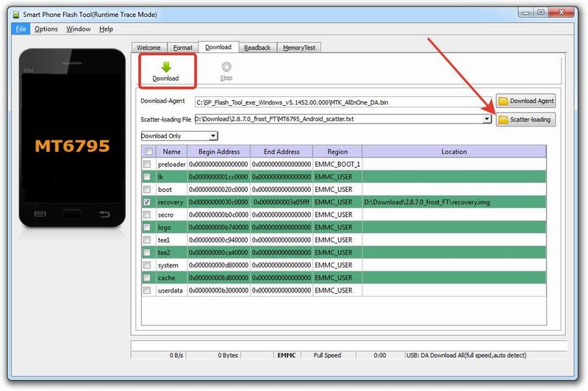Viewport: 588px width, 391px height.
Task: Click the green Download arrow icon
Action: coord(165,66)
